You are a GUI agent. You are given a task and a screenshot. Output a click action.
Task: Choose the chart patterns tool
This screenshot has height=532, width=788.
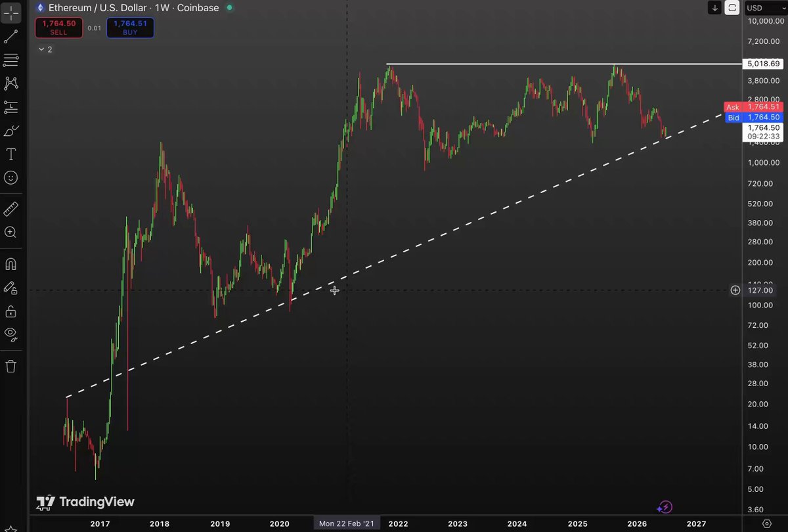(11, 83)
